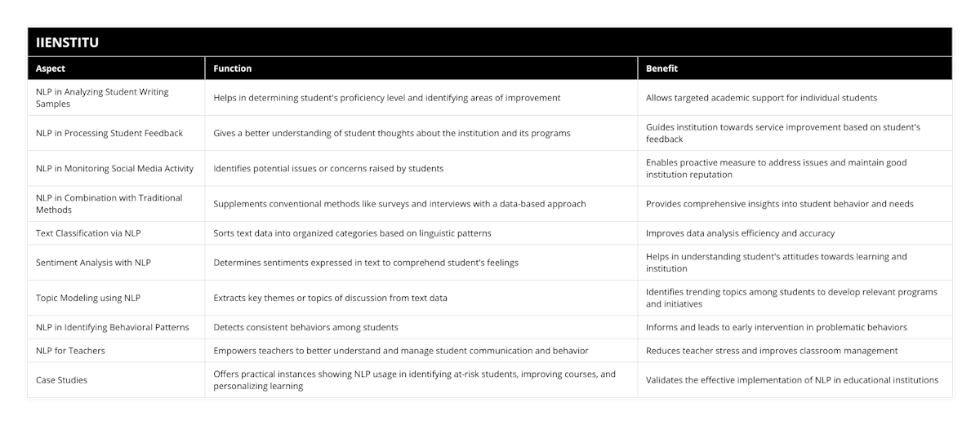Select the Case Studies cell
This screenshot has height=425, width=980.
pyautogui.click(x=61, y=380)
